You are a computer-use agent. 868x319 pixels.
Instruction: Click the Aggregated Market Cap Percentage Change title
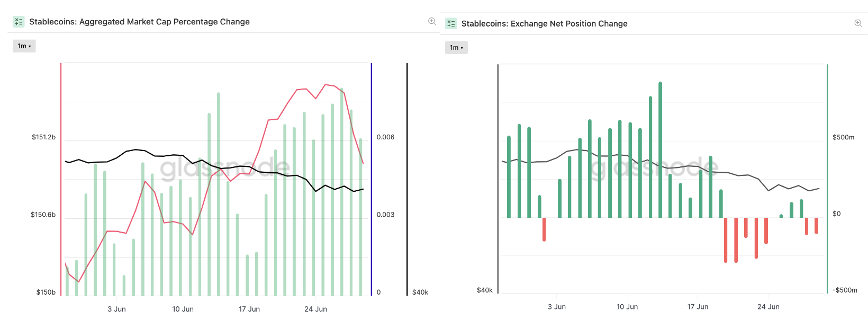point(139,22)
